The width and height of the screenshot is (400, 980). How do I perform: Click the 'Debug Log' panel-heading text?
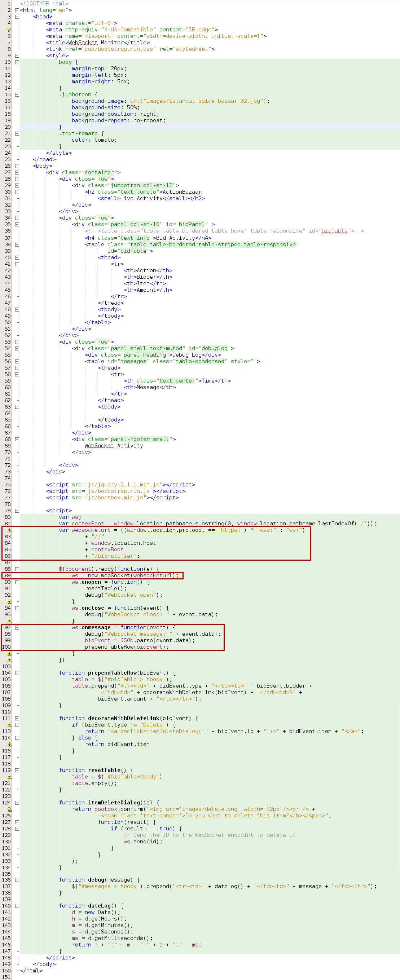pos(187,355)
